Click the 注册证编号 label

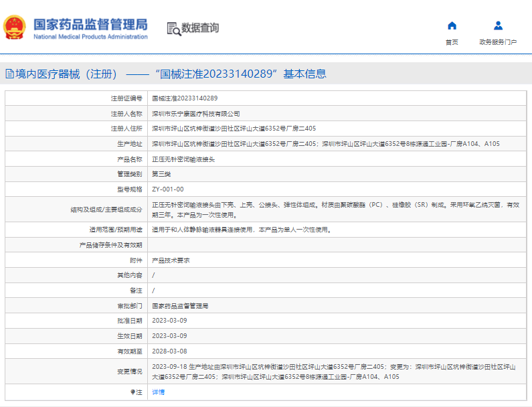pyautogui.click(x=126, y=98)
